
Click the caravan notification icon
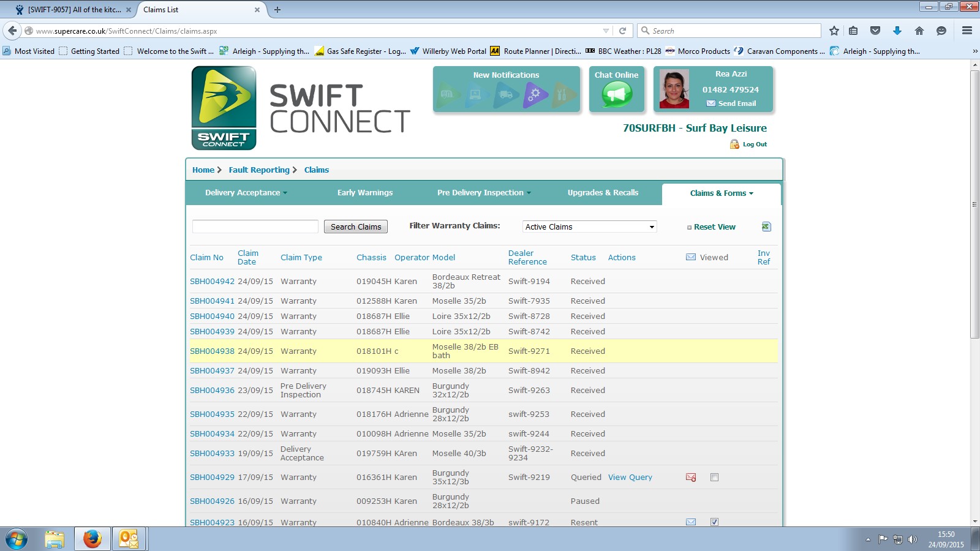[x=448, y=95]
